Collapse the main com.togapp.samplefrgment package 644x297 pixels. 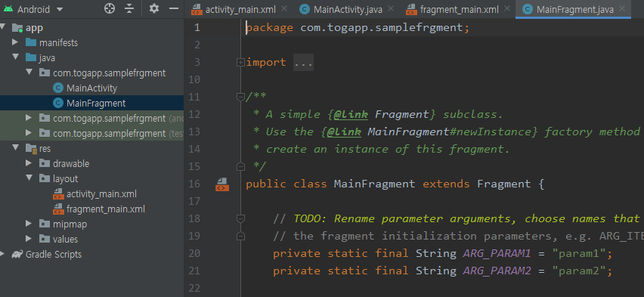pyautogui.click(x=29, y=73)
